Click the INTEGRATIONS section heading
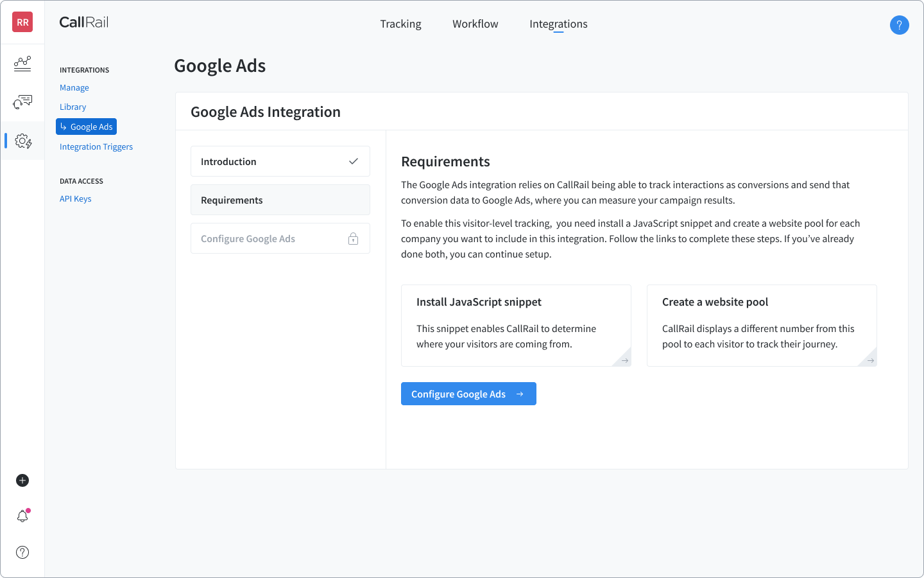Screen dimensions: 924x578 click(x=85, y=70)
